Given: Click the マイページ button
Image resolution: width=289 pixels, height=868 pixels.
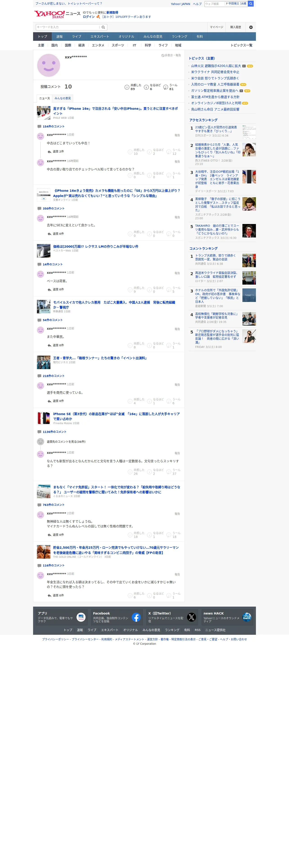Looking at the screenshot, I should tap(216, 27).
